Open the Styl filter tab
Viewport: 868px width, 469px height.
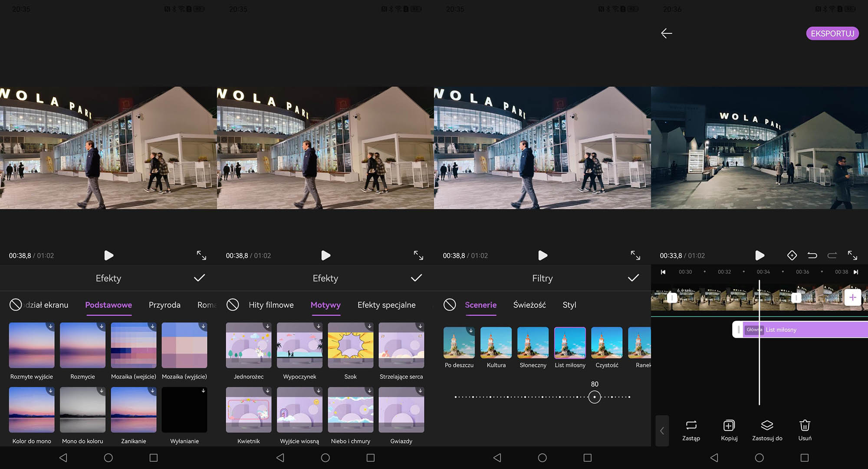pyautogui.click(x=569, y=305)
